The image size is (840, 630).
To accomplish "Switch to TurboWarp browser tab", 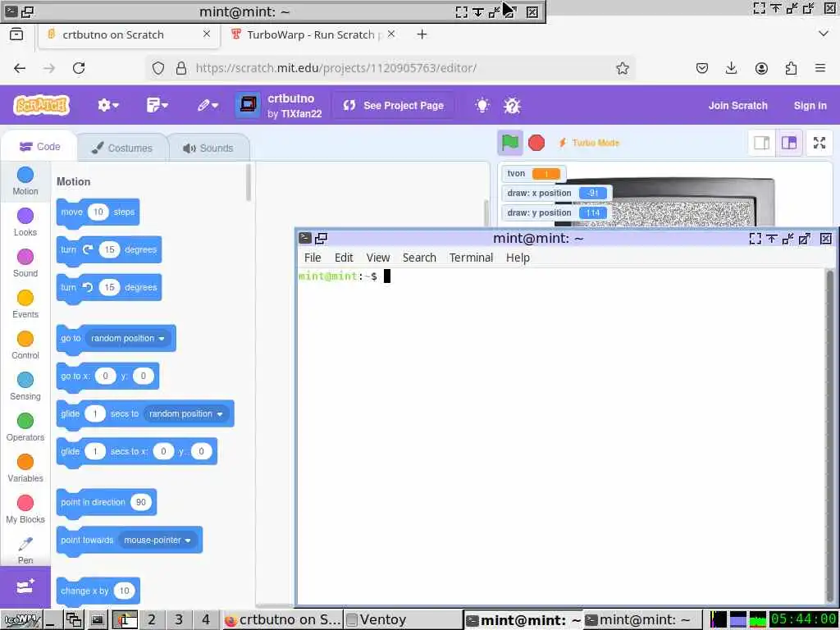I will click(312, 34).
